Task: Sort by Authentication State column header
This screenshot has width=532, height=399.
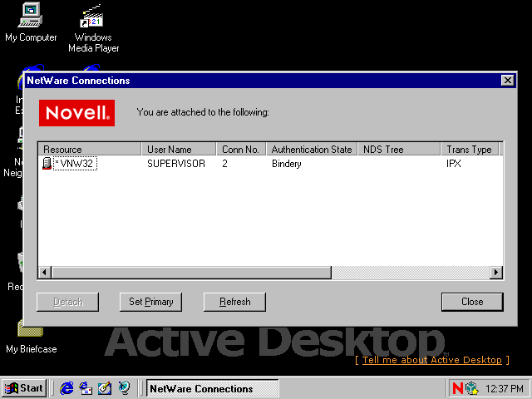Action: click(x=313, y=150)
